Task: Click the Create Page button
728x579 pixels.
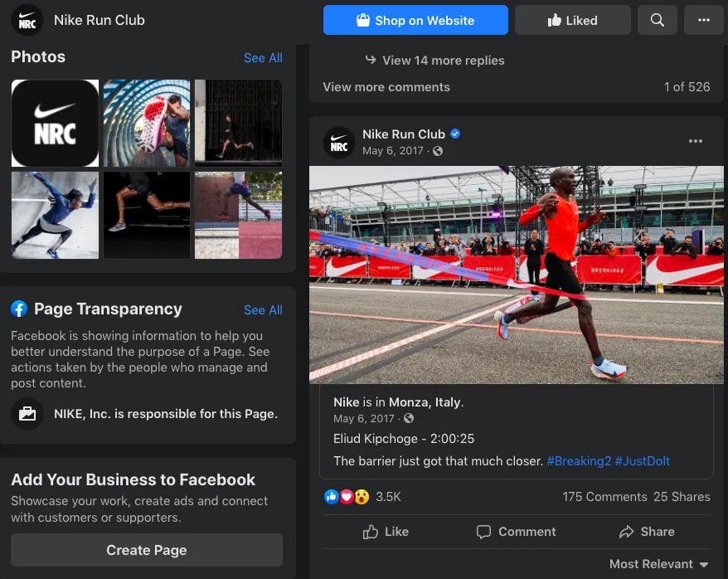Action: [x=147, y=550]
